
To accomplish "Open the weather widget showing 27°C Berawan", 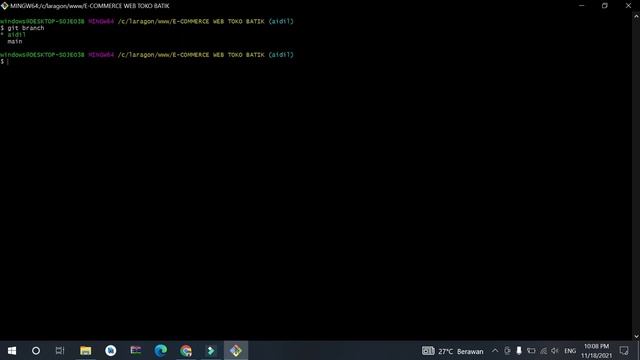I will 452,351.
